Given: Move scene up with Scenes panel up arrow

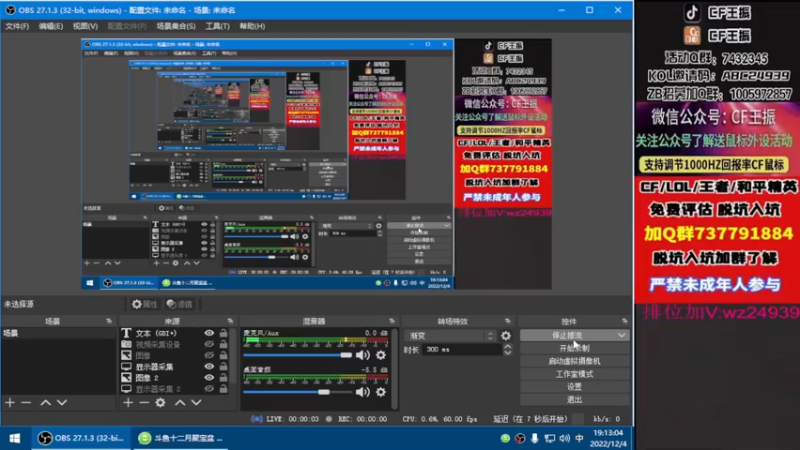Looking at the screenshot, I should (x=45, y=403).
